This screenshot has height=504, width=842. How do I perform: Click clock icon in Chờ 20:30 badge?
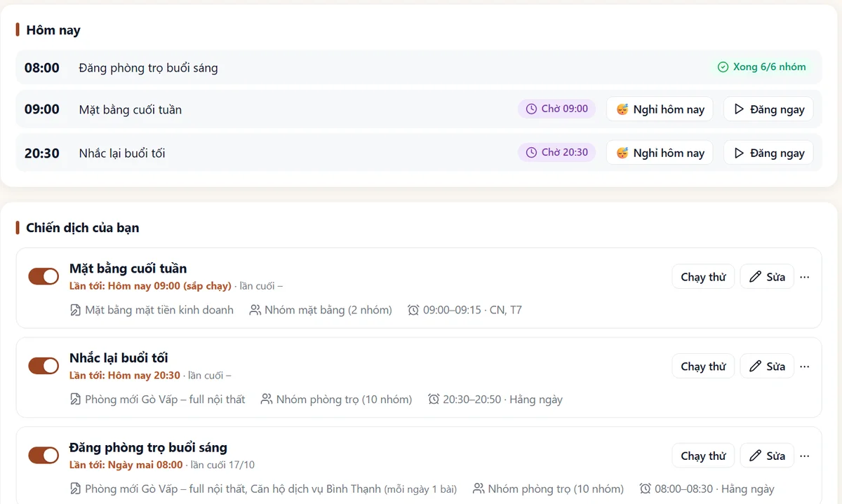[x=531, y=152]
